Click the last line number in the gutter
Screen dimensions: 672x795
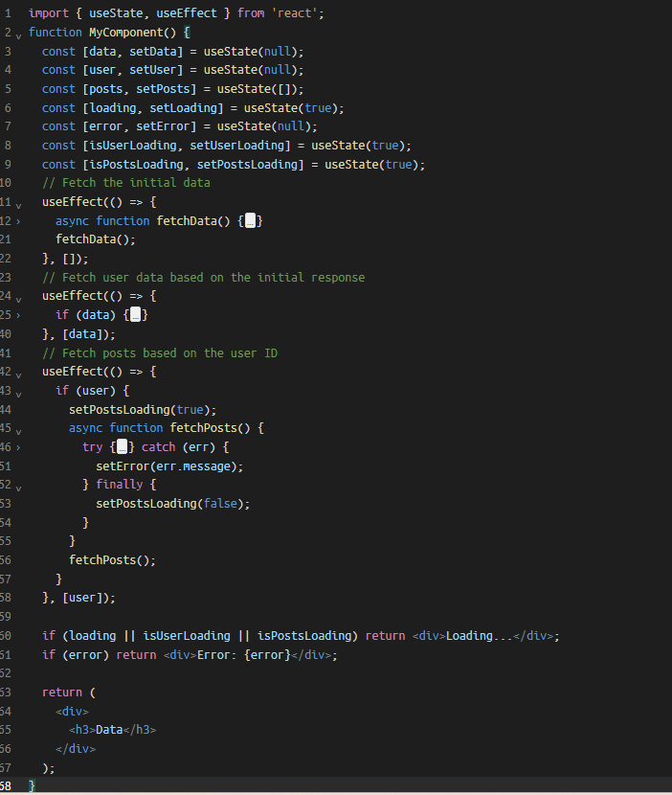pos(6,786)
